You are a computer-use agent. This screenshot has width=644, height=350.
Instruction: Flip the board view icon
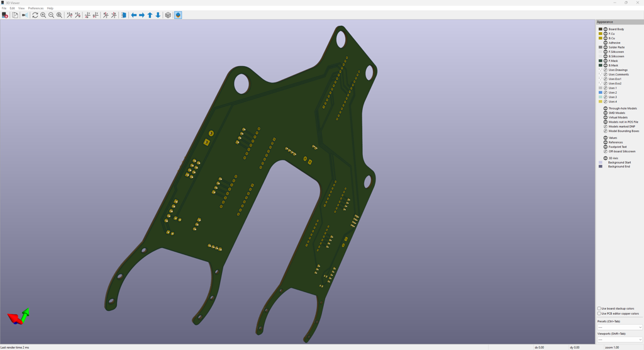tap(124, 15)
